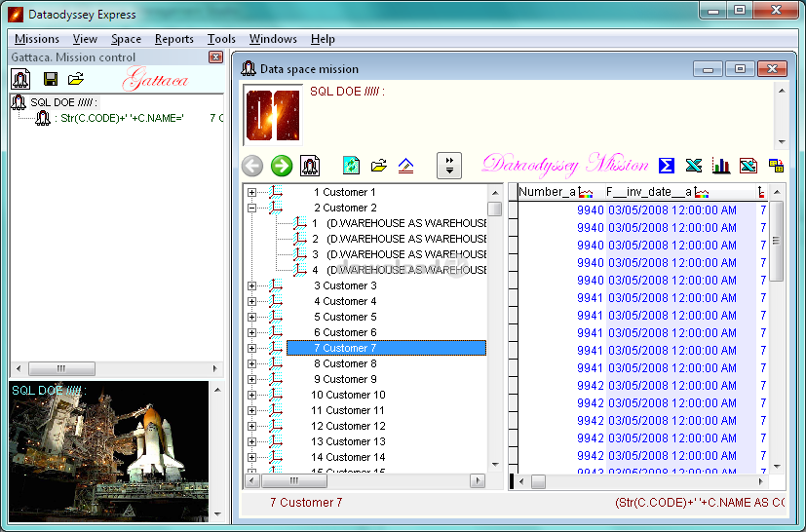This screenshot has height=532, width=806.
Task: Open the bar chart icon
Action: click(721, 165)
